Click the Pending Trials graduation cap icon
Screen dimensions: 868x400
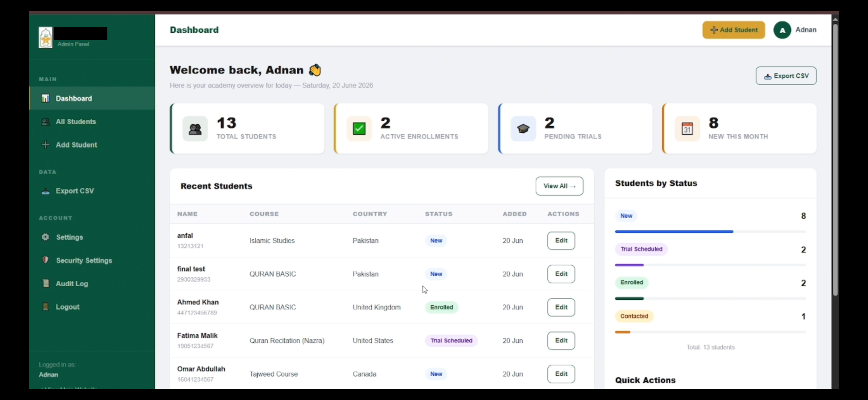tap(523, 129)
